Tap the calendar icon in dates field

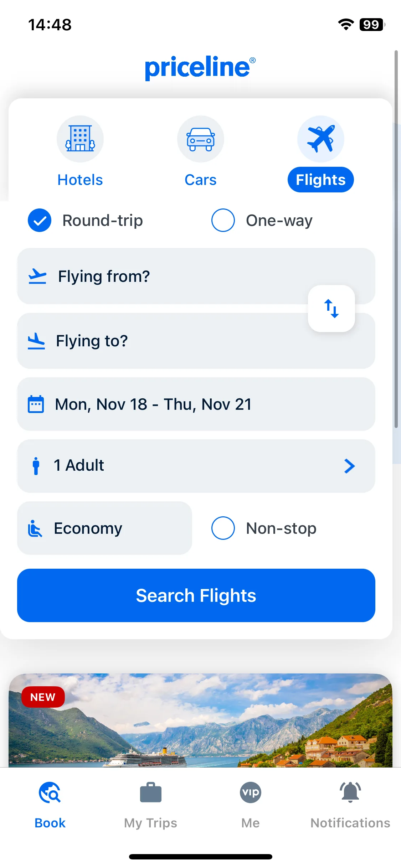(x=36, y=404)
